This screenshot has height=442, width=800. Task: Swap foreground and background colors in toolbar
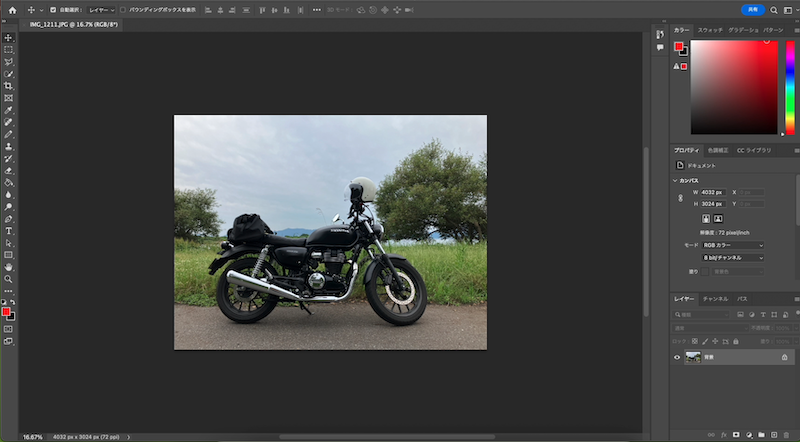(12, 302)
